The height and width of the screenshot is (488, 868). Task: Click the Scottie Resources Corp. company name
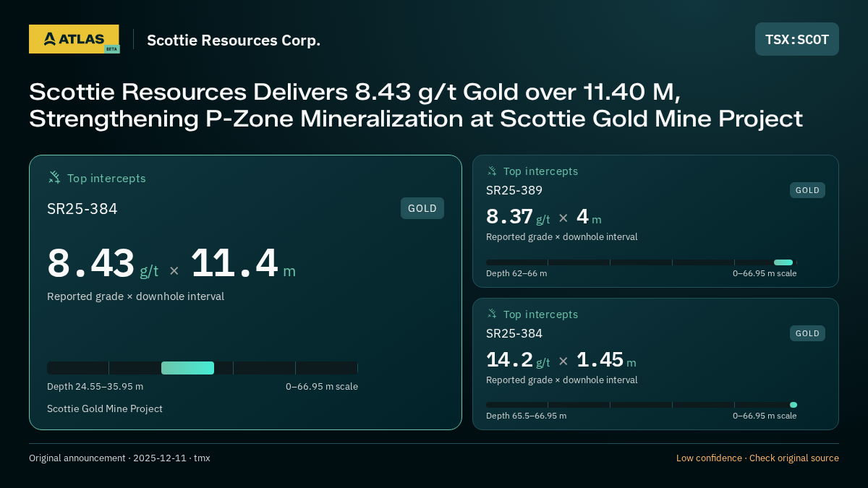pyautogui.click(x=234, y=40)
